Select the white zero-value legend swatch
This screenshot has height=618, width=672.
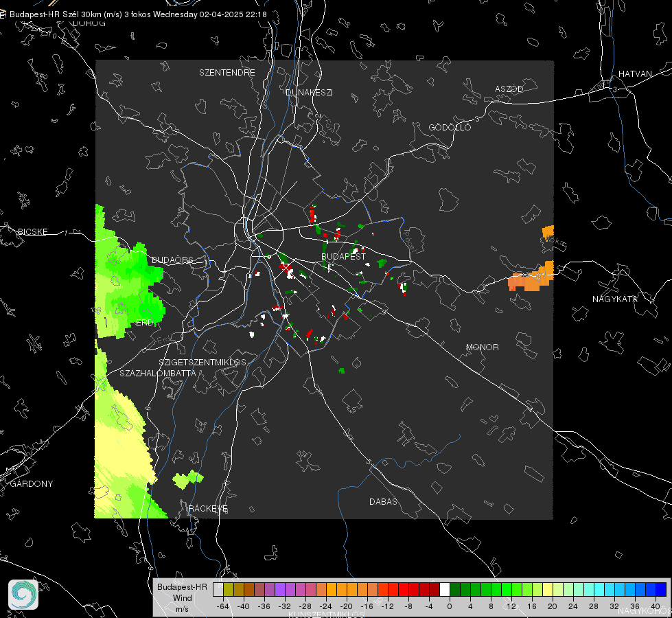tap(445, 590)
